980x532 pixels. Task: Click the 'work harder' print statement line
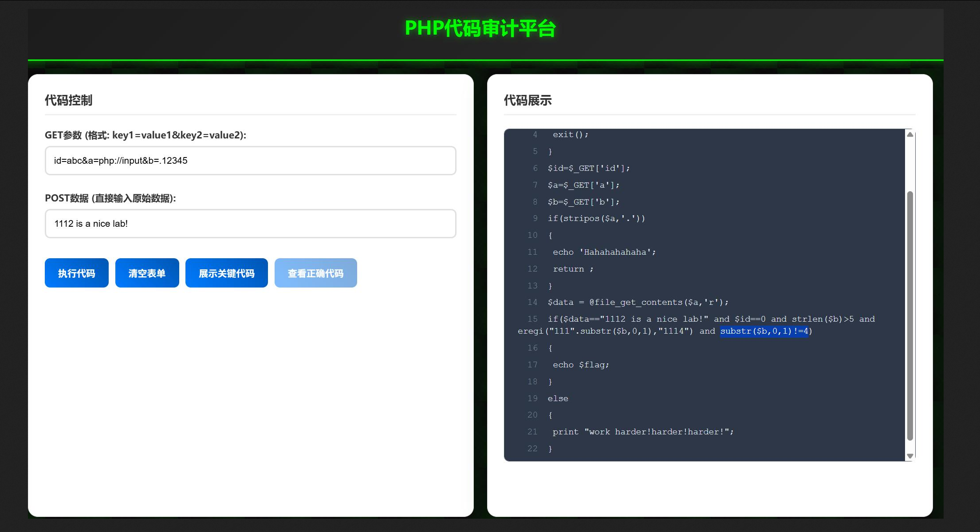(643, 432)
